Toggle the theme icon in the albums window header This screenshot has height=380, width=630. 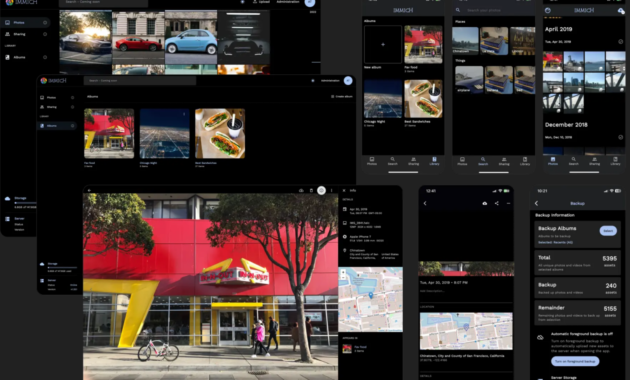313,81
